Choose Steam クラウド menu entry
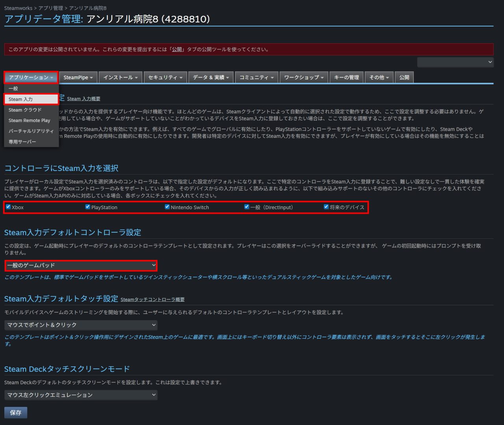The image size is (504, 425). point(25,110)
